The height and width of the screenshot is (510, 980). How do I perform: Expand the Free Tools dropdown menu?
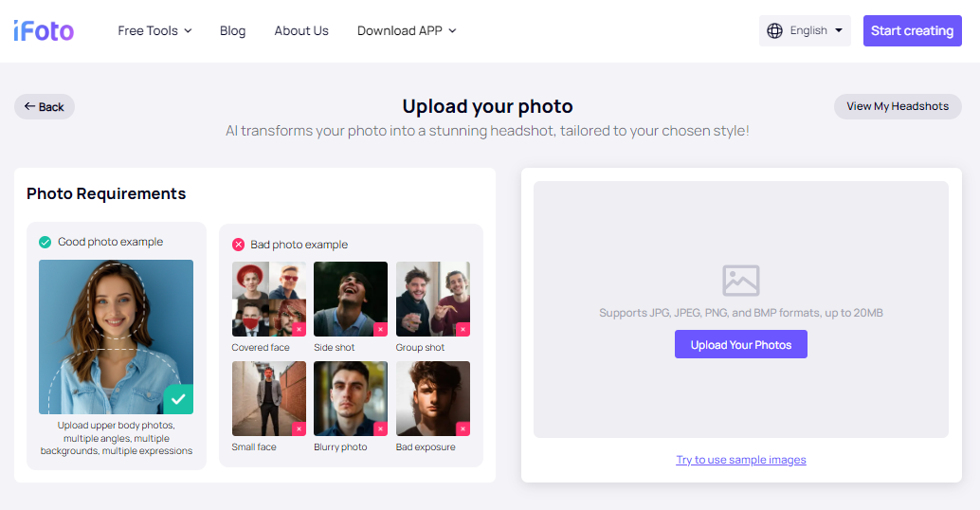pos(154,30)
